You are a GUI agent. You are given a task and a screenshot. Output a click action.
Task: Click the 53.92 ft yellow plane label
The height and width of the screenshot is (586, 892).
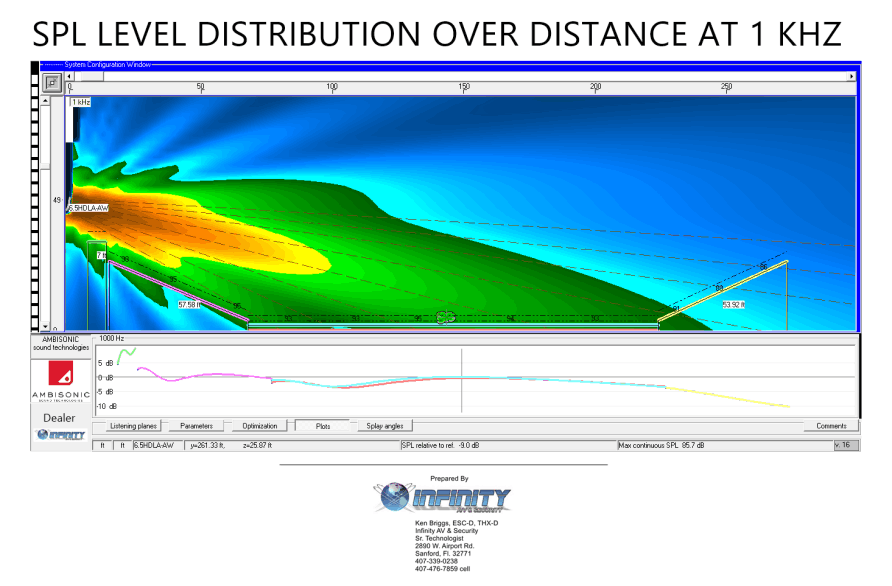pos(733,304)
